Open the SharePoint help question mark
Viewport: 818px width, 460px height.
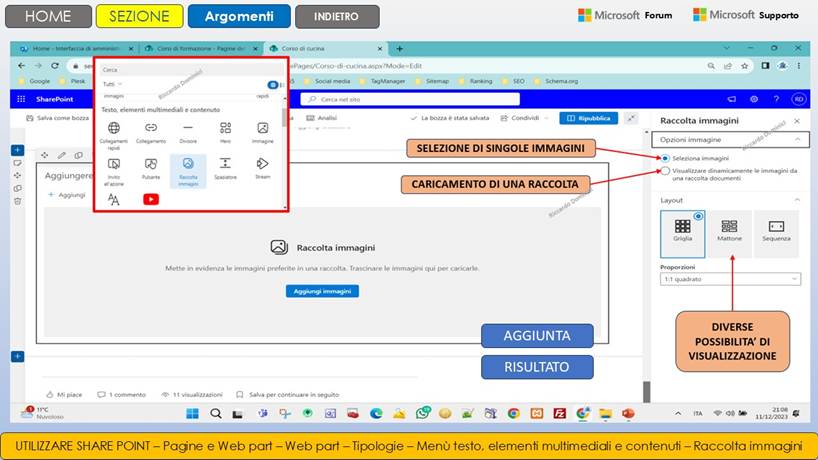[776, 99]
